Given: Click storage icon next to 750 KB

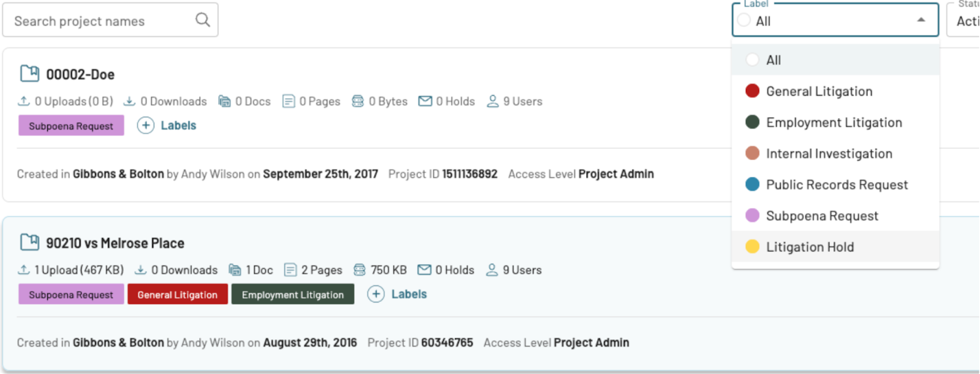Looking at the screenshot, I should click(360, 270).
